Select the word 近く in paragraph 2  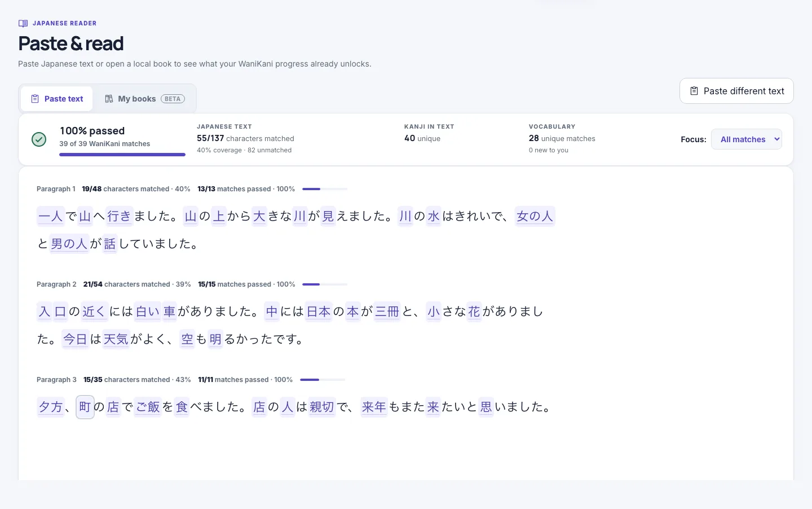pos(94,311)
